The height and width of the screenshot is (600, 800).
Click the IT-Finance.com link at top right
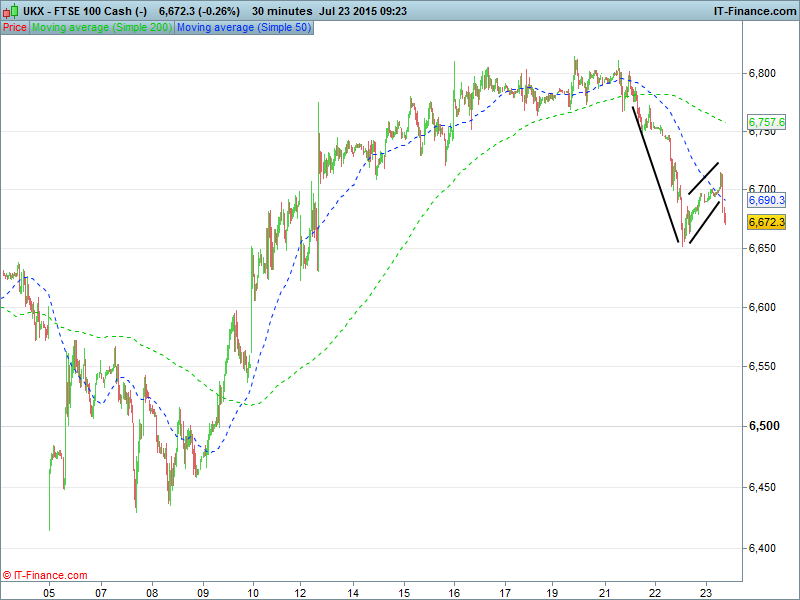pos(753,10)
